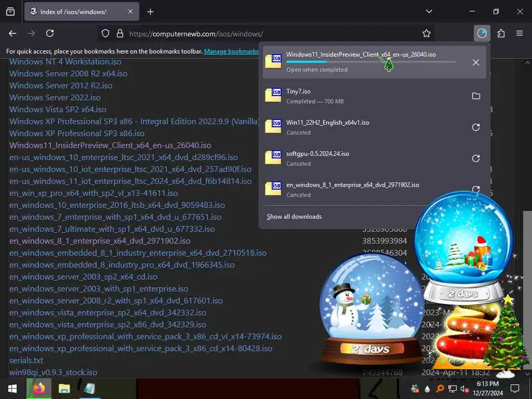This screenshot has height=399, width=532.
Task: Retry the Win11_22H2_English_x64v1.iso download
Action: tap(476, 127)
